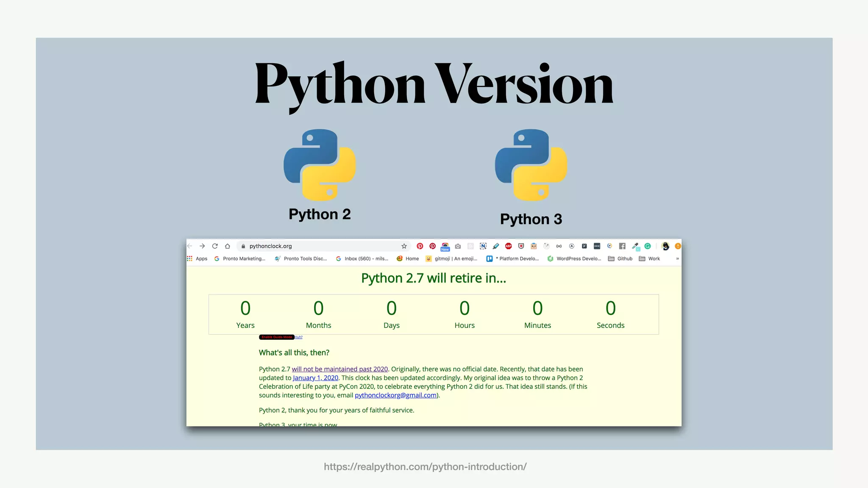Click the circled A extension icon
868x488 pixels.
point(572,246)
